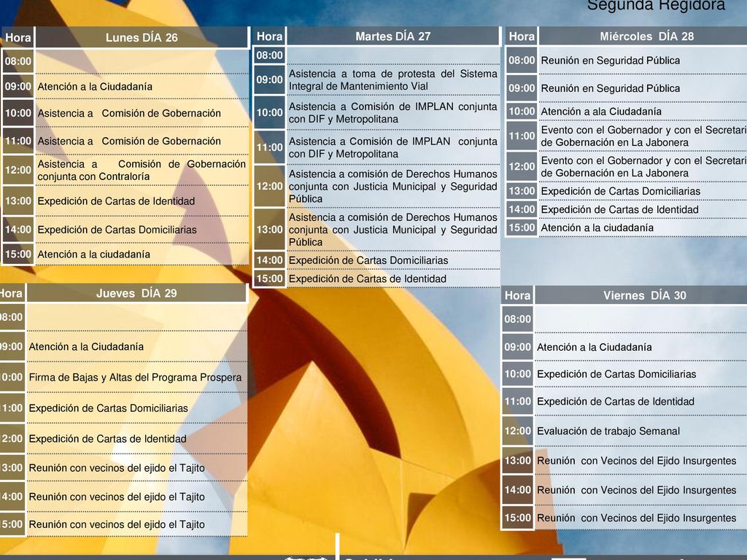
Task: Select "Evaluación de trabajo Semanal" entry
Action: [x=641, y=431]
